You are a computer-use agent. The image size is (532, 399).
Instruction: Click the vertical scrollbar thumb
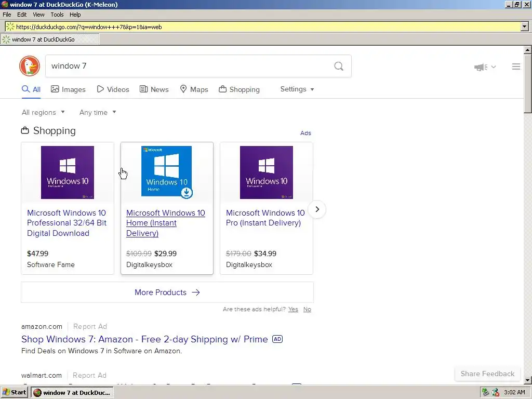[528, 84]
